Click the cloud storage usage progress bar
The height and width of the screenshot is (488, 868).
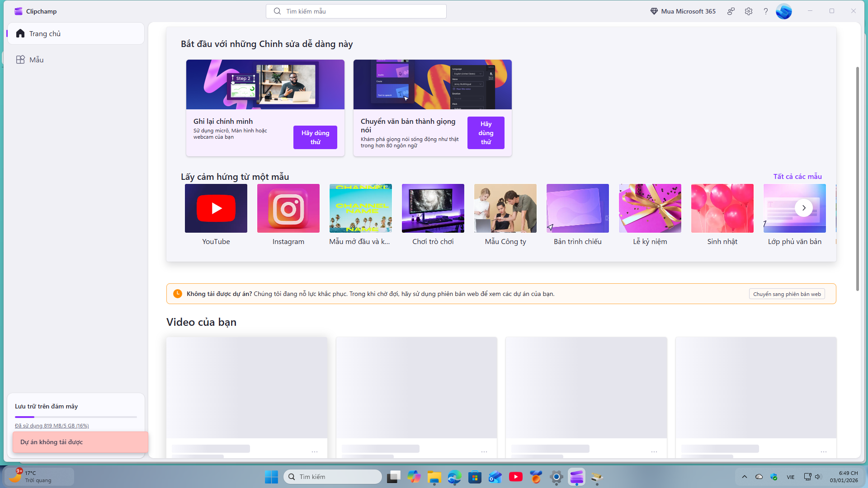click(75, 417)
